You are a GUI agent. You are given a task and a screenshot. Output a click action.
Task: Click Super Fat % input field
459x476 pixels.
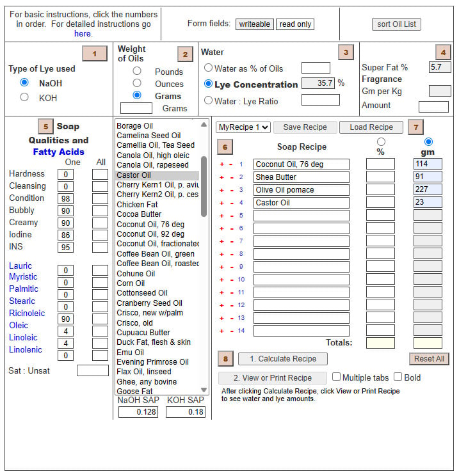coord(440,67)
